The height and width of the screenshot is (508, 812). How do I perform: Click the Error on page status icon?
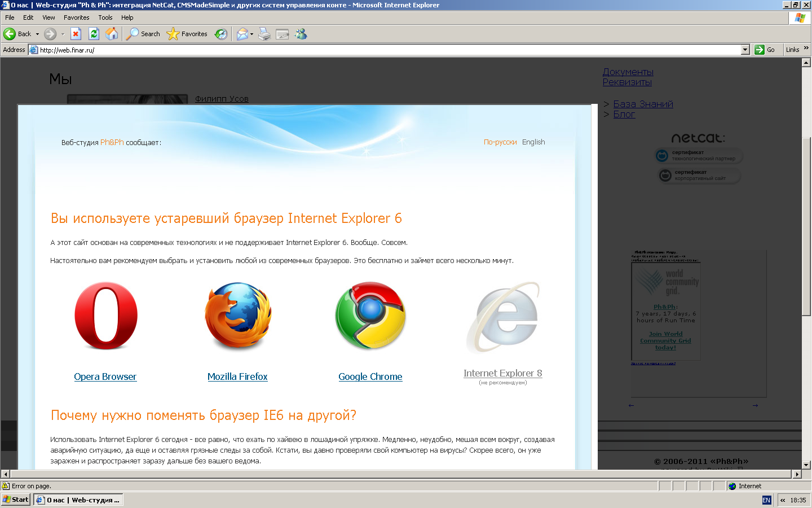coord(6,486)
